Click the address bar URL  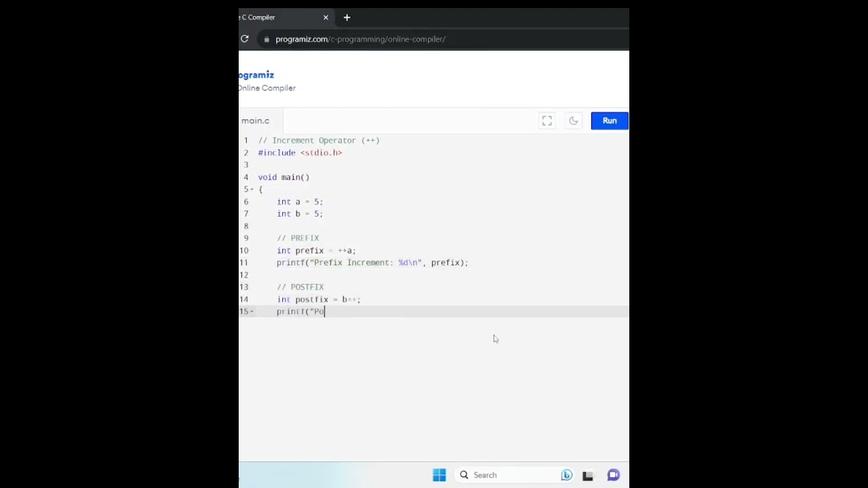click(360, 39)
